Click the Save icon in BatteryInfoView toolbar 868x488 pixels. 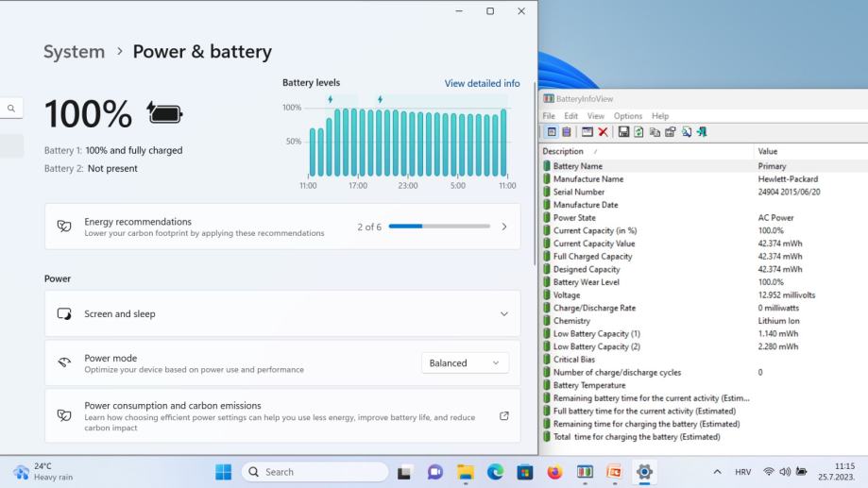[623, 132]
